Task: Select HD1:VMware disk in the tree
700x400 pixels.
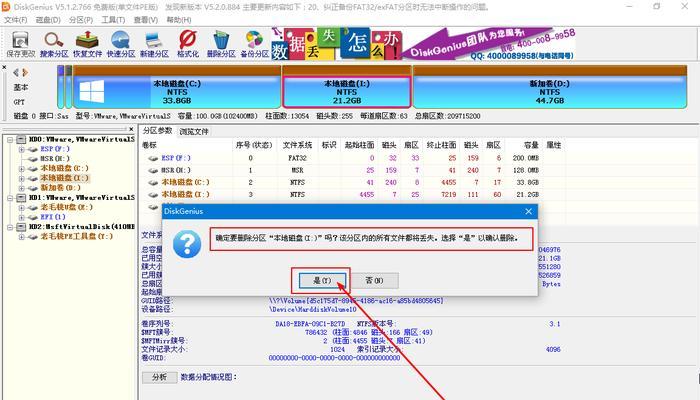Action: point(81,197)
